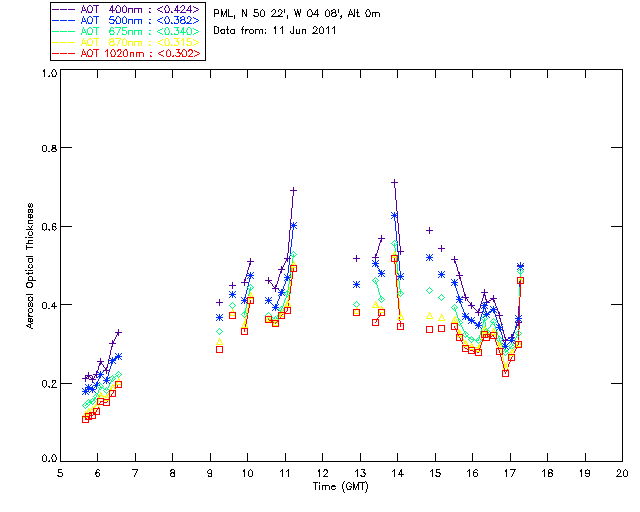Click the purple dashed line legend swatch
This screenshot has height=512, width=640.
tap(64, 9)
